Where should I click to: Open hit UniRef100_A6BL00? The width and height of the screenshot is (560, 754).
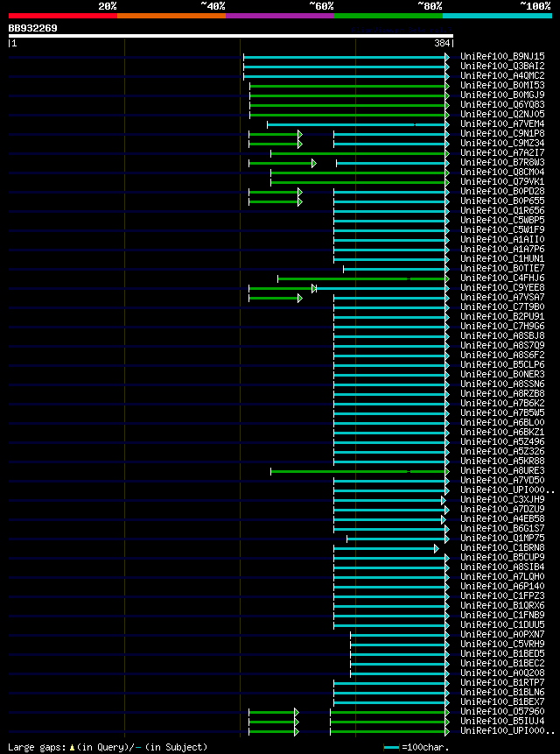point(502,422)
